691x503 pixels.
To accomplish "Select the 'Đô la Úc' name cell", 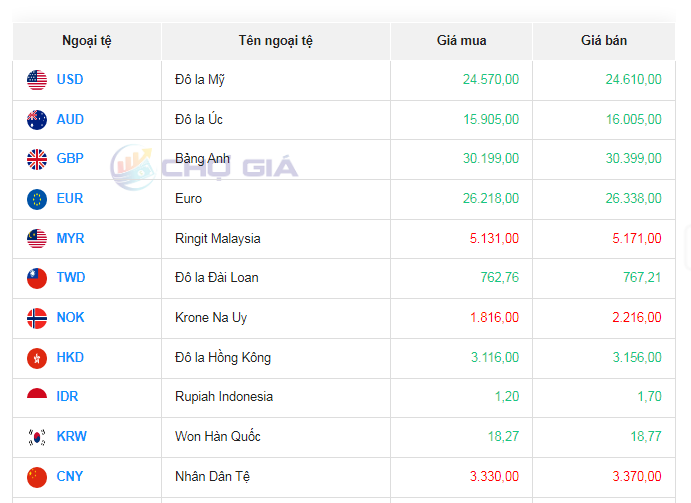I will tap(199, 119).
